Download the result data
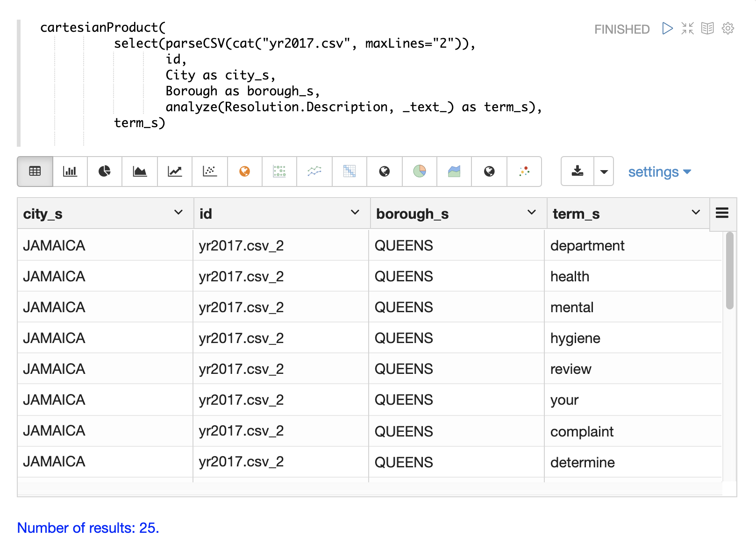This screenshot has height=544, width=756. tap(578, 172)
